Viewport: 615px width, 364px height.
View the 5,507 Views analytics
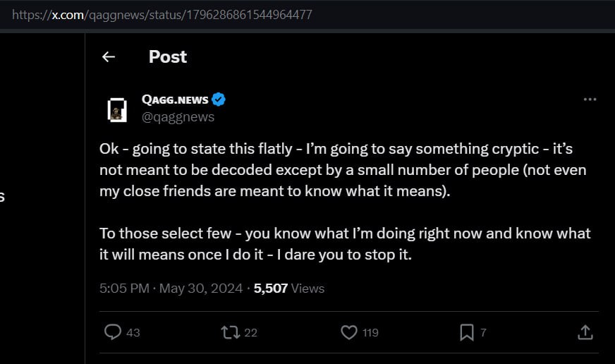(x=289, y=289)
